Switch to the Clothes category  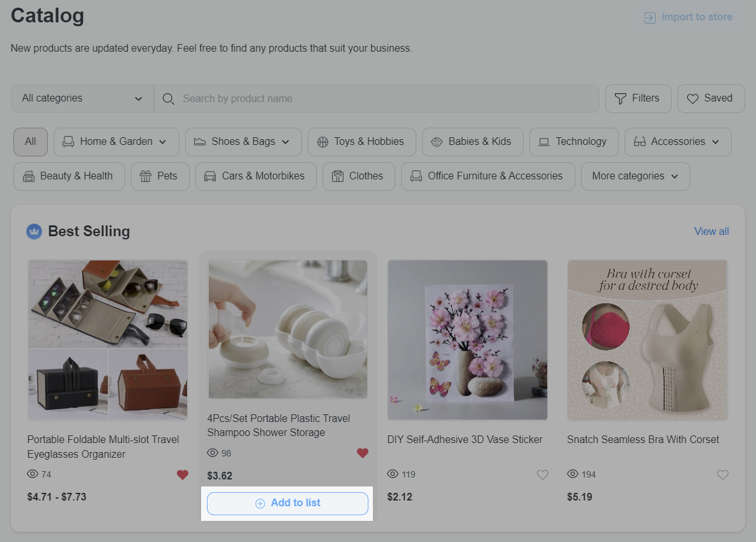click(358, 176)
